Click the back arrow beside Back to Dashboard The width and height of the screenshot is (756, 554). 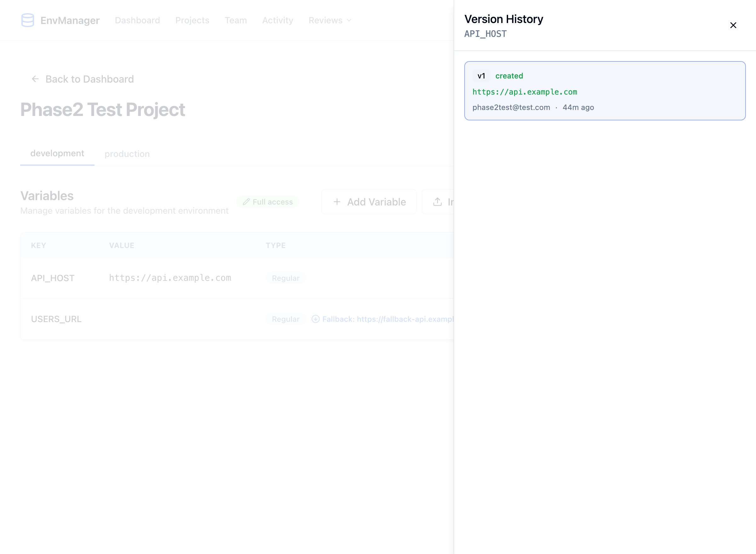(x=36, y=79)
